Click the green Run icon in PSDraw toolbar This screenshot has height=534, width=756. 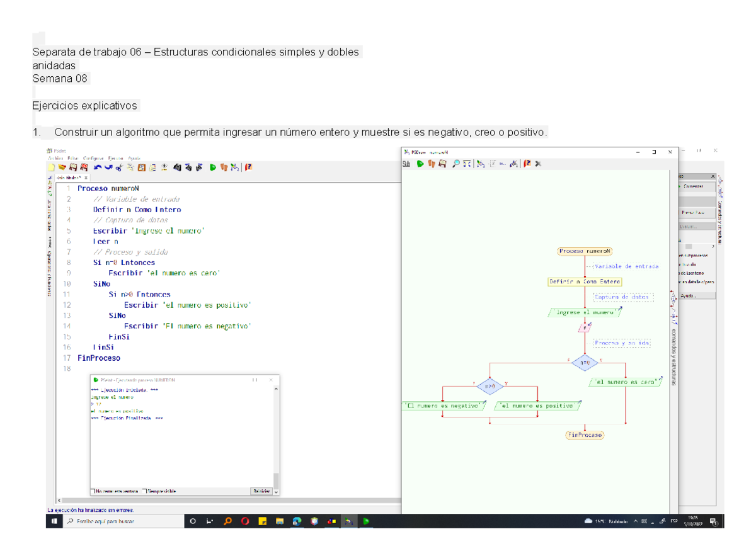click(x=420, y=164)
